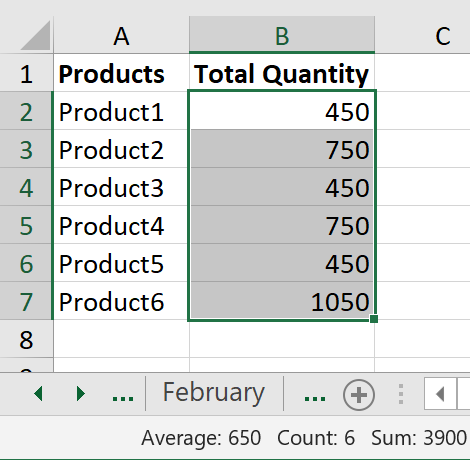Select the Products header cell
Screen dimensions: 470x460
point(121,73)
